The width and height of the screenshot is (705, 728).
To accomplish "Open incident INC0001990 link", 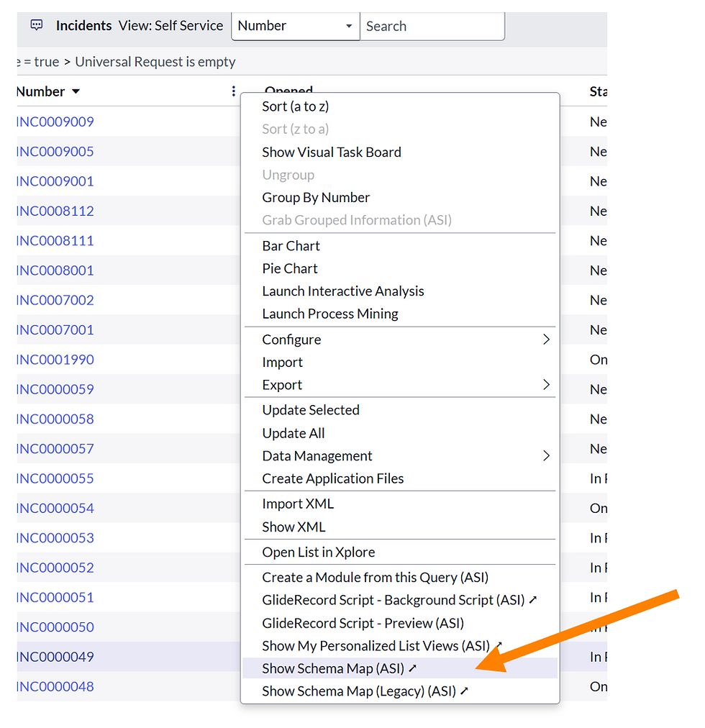I will pos(55,360).
